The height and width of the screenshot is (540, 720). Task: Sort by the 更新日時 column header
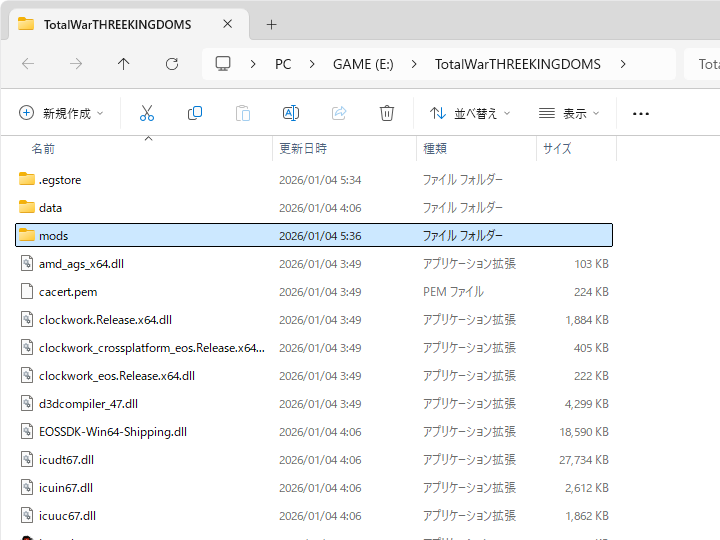point(303,149)
